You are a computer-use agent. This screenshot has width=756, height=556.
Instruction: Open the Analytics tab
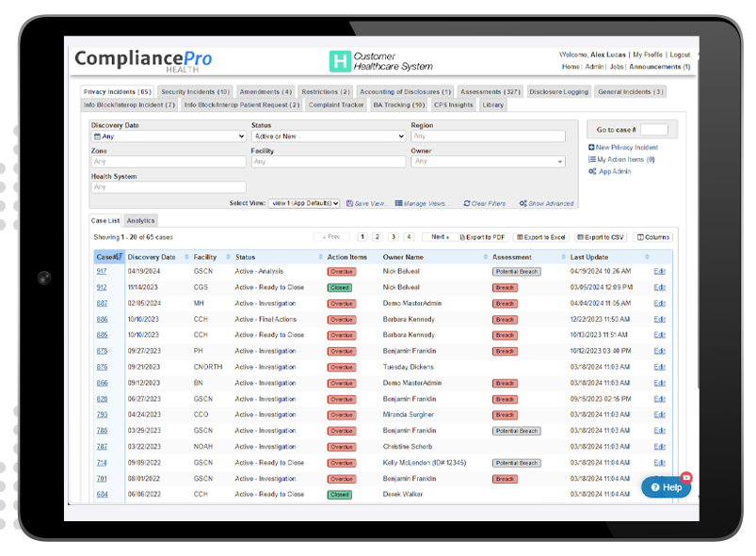pos(140,221)
